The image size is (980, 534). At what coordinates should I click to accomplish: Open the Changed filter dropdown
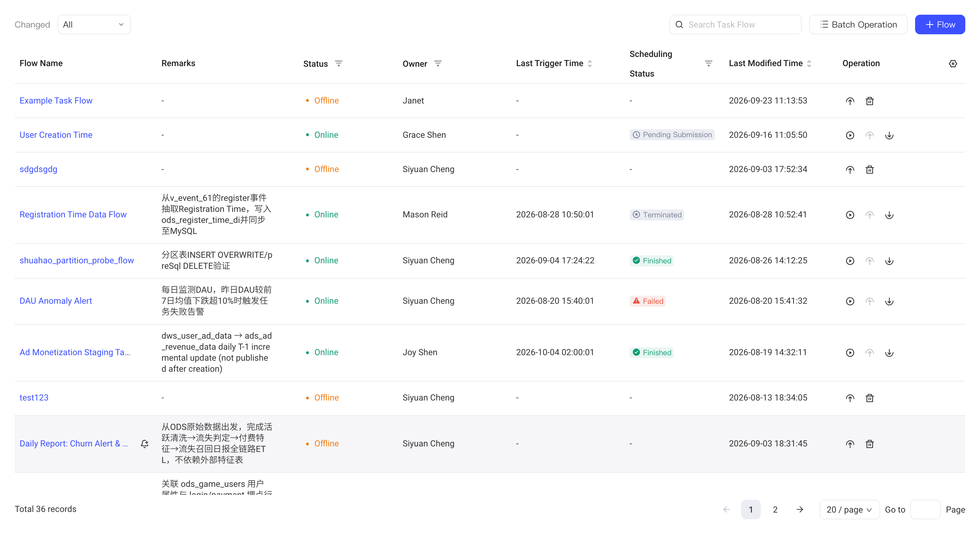tap(94, 24)
